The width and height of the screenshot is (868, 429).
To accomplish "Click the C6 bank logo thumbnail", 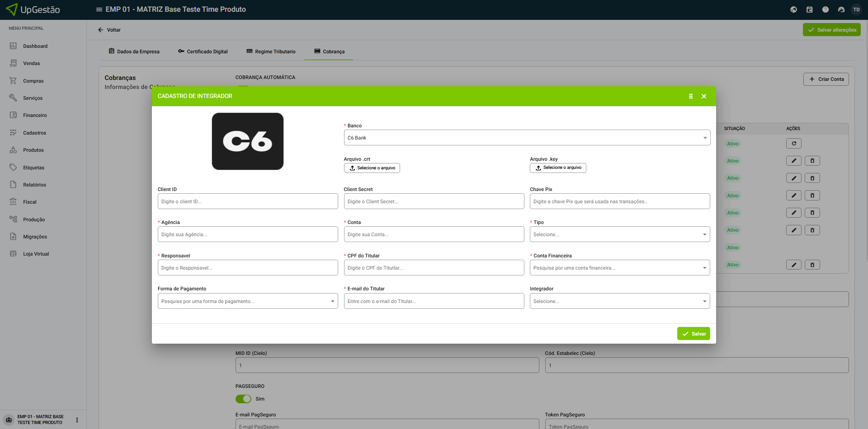I will 248,141.
